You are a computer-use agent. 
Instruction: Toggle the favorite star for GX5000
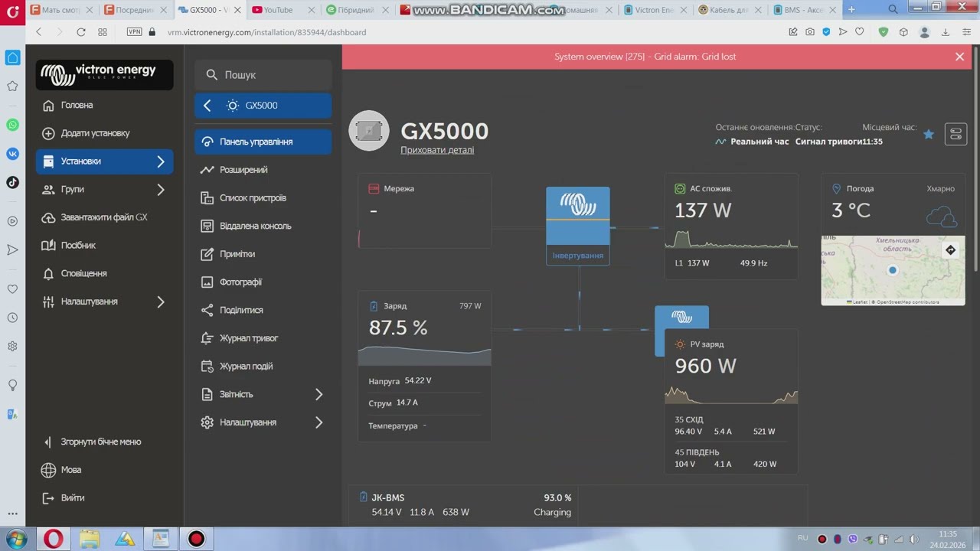coord(929,135)
